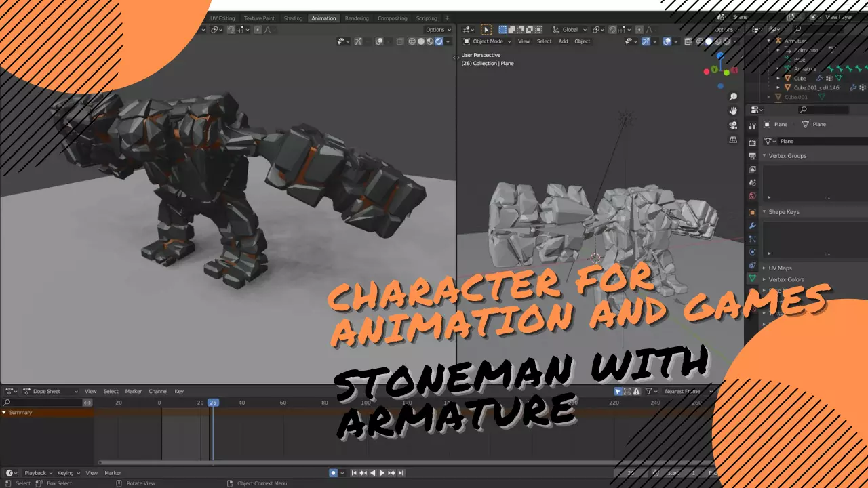Select material preview shading in left viewport
Screen dimensions: 868x488
pyautogui.click(x=429, y=41)
